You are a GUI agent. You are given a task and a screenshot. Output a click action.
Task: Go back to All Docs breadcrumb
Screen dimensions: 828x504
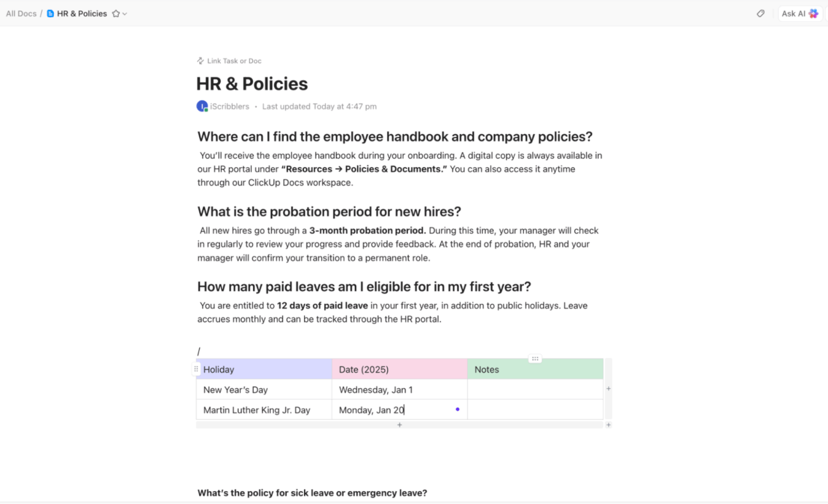pos(21,14)
